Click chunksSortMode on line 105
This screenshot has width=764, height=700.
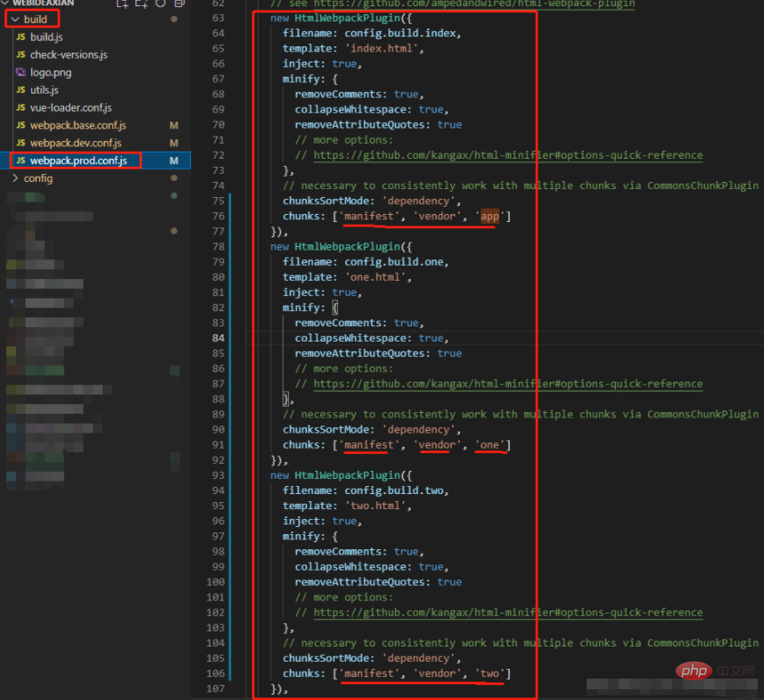(x=326, y=658)
